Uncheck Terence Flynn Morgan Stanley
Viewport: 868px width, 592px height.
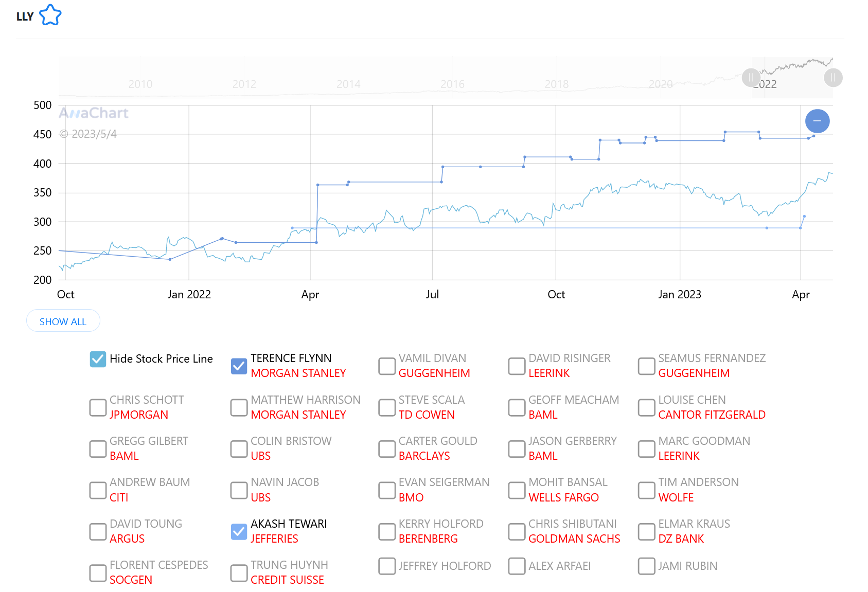[239, 366]
